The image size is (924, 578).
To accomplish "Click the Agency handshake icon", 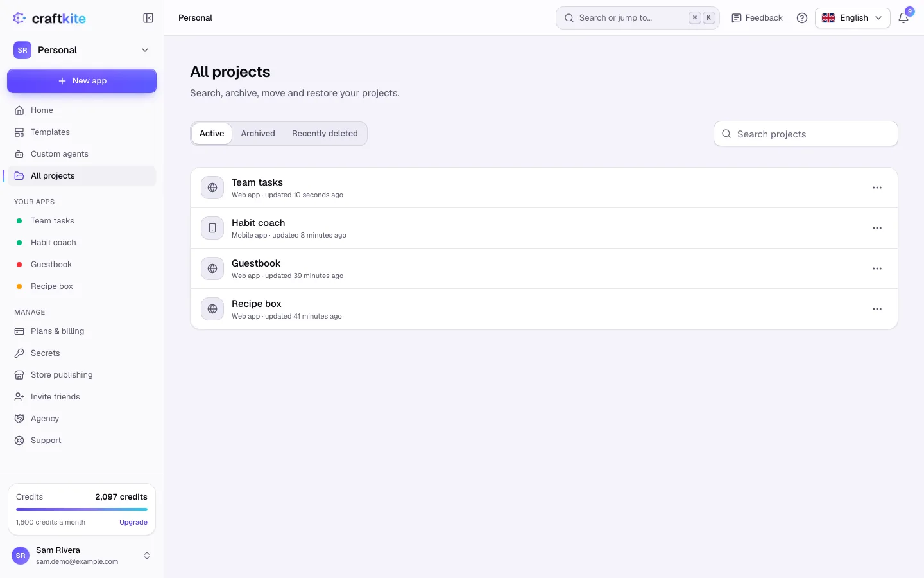I will pyautogui.click(x=19, y=419).
